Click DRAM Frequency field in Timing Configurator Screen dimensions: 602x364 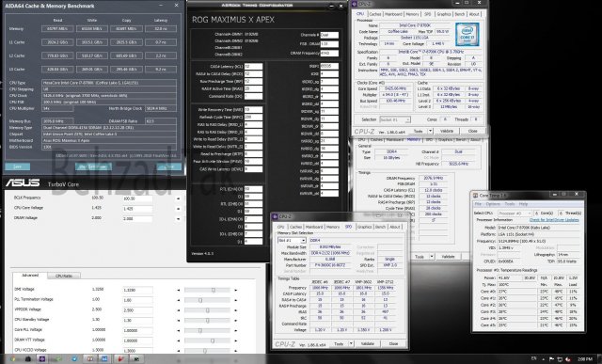(329, 53)
